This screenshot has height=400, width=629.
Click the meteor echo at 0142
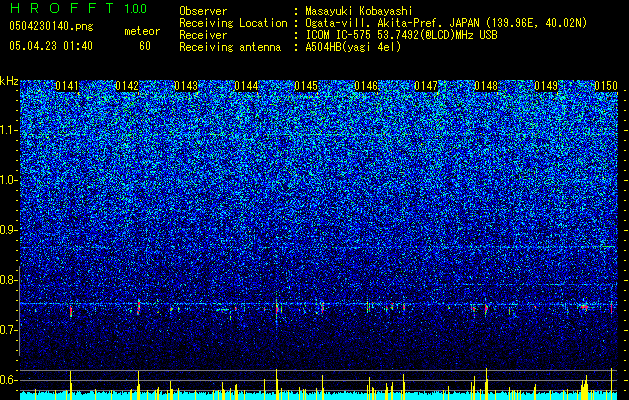[139, 307]
